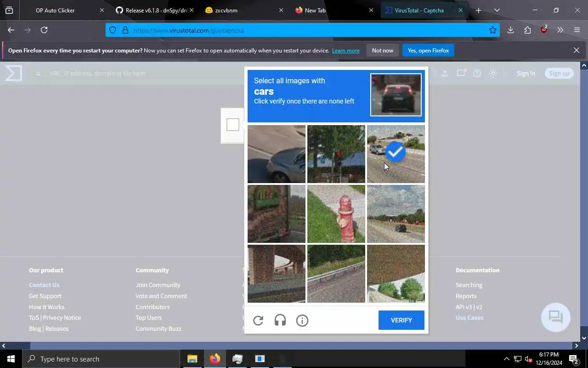This screenshot has height=368, width=588.
Task: Toggle the light/dark theme sun icon
Action: click(x=493, y=73)
